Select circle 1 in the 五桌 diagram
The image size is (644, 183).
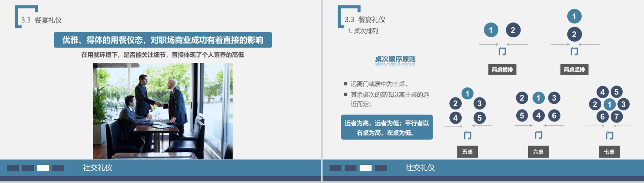pos(467,93)
